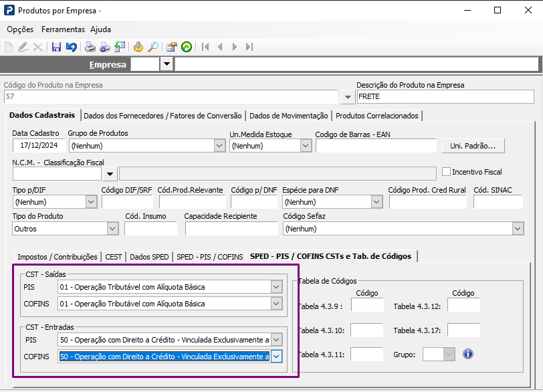Open the Opções menu

(x=20, y=29)
